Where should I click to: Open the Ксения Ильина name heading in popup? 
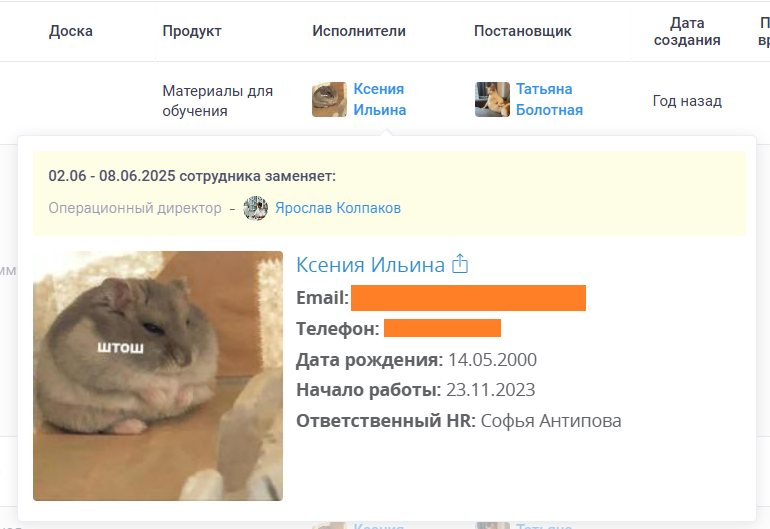[370, 265]
